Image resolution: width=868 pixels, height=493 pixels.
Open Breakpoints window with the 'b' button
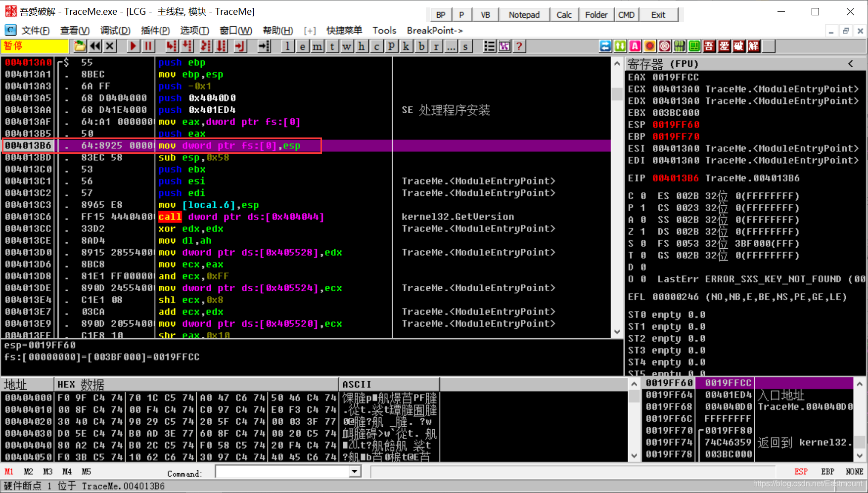[421, 46]
